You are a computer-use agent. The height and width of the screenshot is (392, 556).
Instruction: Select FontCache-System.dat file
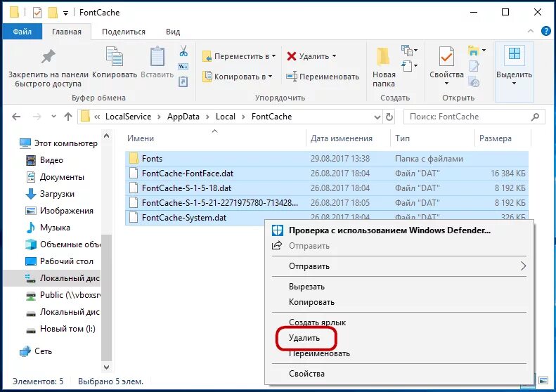[195, 218]
